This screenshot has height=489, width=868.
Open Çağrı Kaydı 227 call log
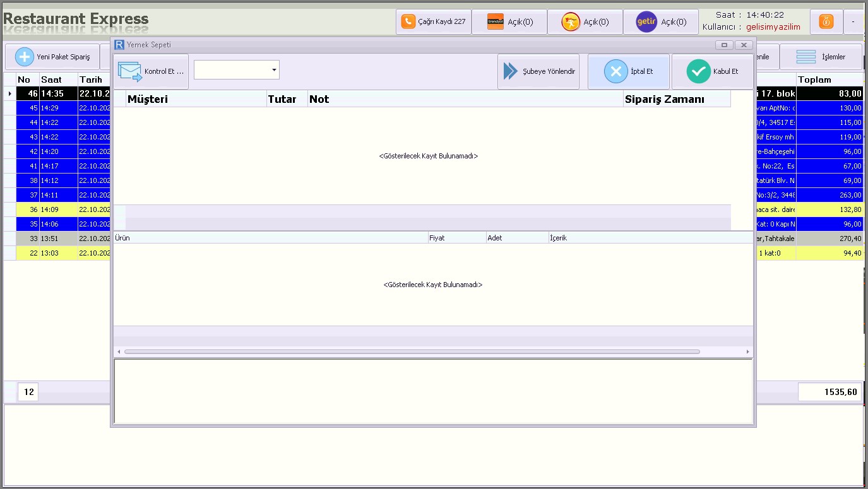[434, 21]
